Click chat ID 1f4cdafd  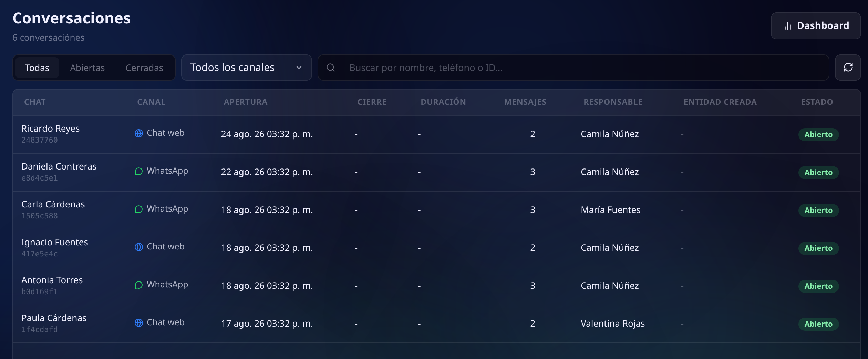(40, 330)
